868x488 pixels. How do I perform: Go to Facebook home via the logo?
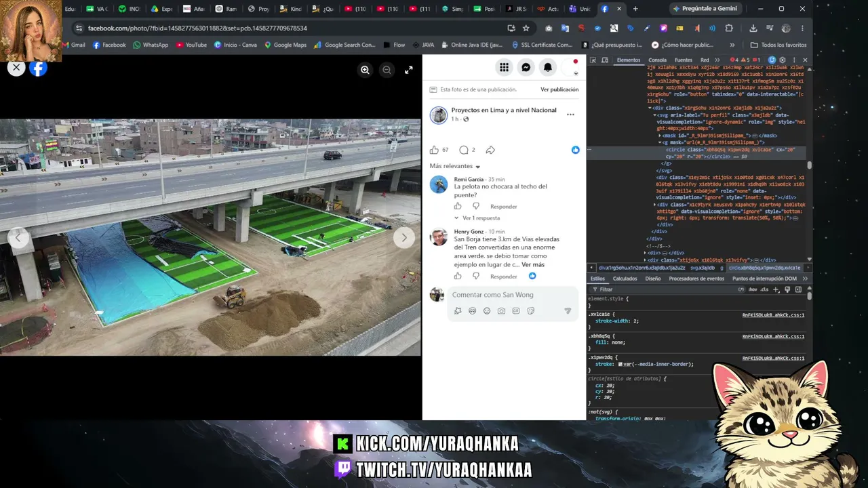click(x=39, y=68)
